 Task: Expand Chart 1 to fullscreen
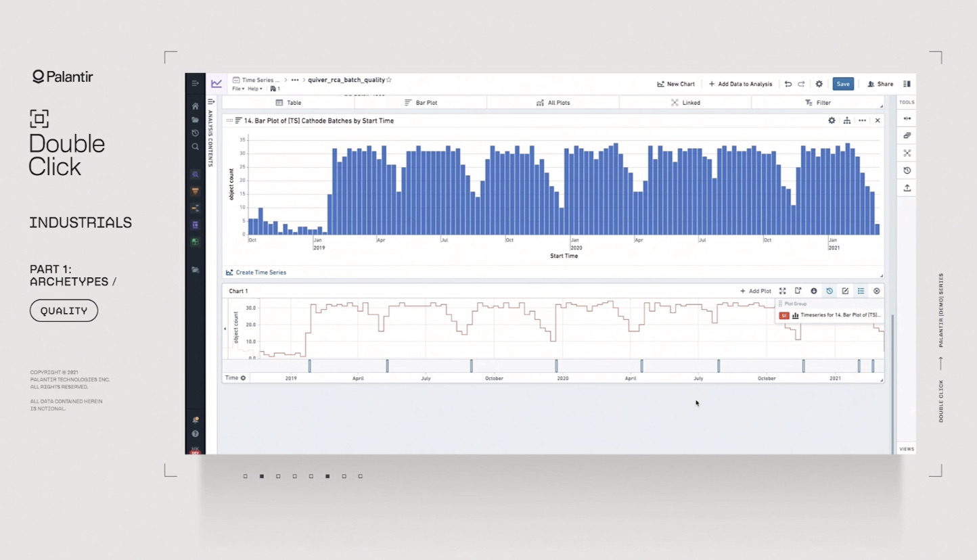pos(782,291)
